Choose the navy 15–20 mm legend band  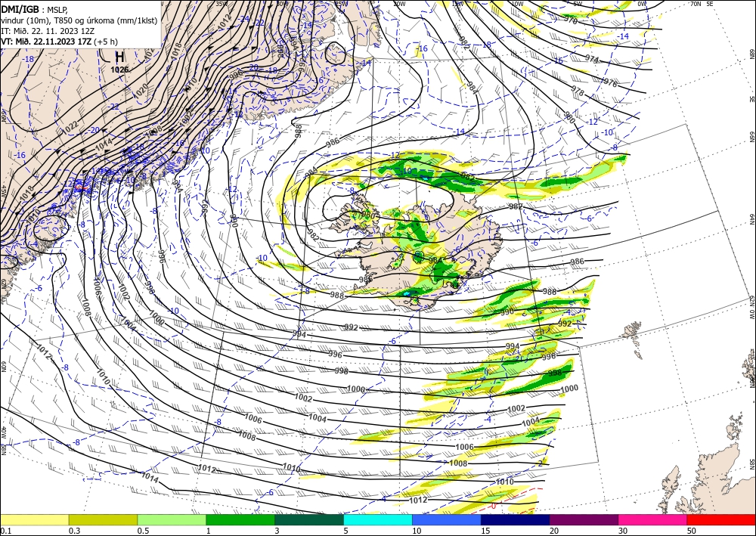(x=516, y=519)
